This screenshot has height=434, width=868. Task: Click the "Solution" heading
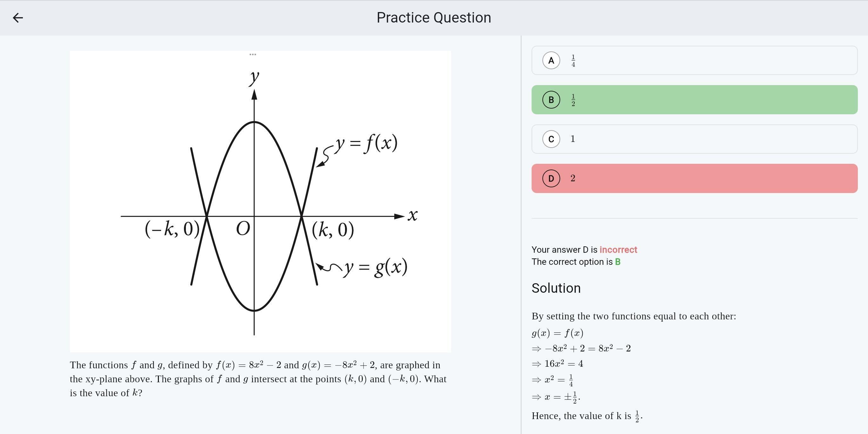[x=556, y=288]
